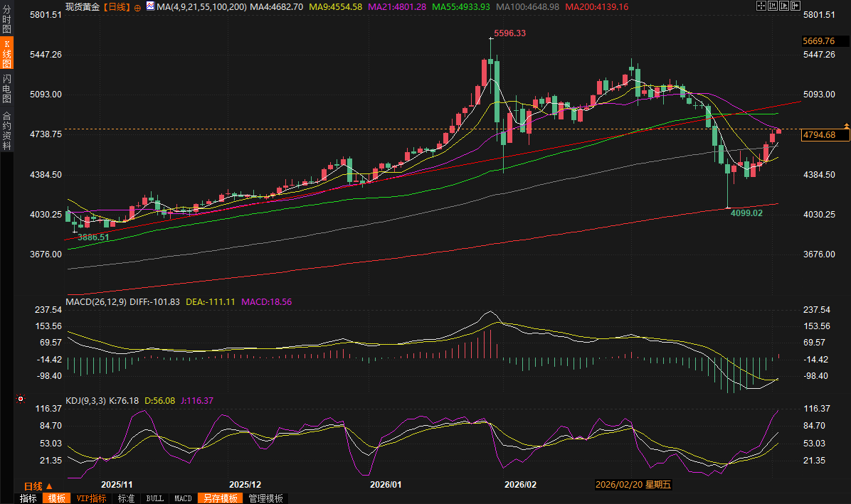Click the VIP指标 button
This screenshot has height=504, width=851.
tap(91, 498)
